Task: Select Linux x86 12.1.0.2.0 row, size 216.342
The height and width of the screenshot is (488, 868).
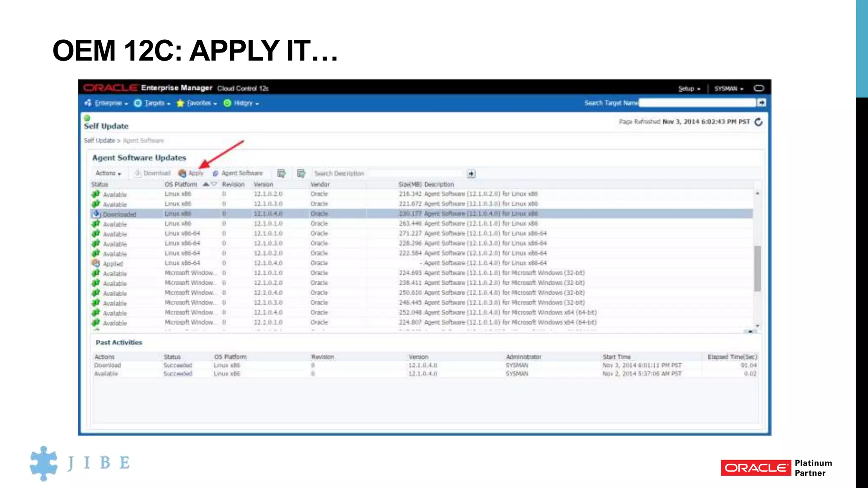Action: pyautogui.click(x=422, y=194)
